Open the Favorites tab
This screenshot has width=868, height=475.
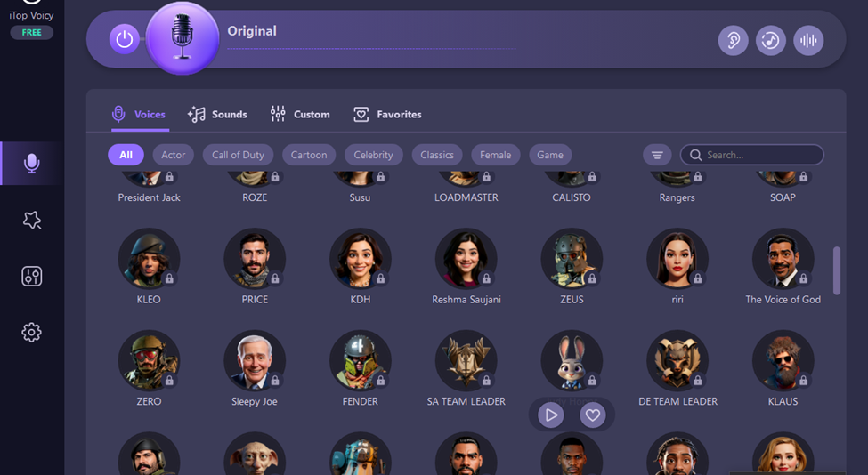point(387,114)
